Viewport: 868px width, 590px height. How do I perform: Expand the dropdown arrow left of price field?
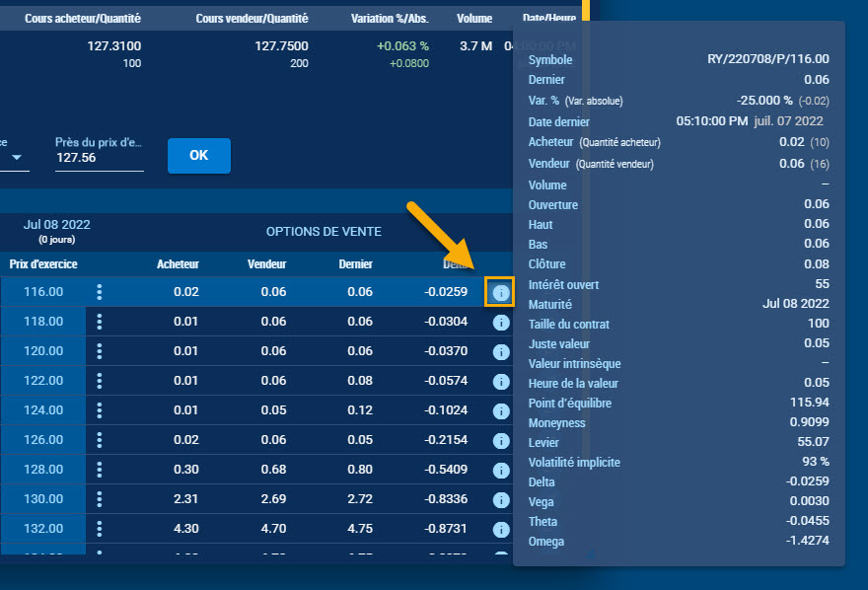17,157
